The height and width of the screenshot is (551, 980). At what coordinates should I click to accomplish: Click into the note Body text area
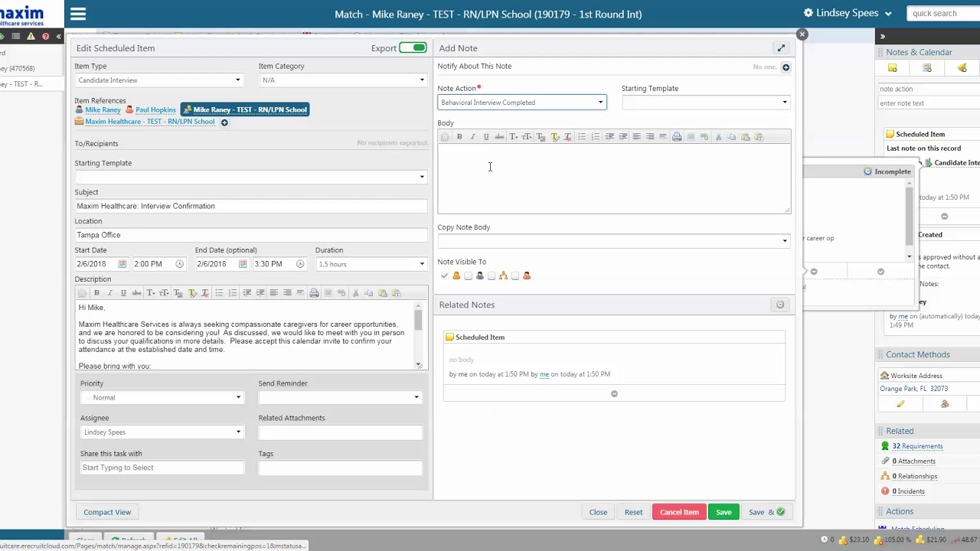click(x=614, y=178)
